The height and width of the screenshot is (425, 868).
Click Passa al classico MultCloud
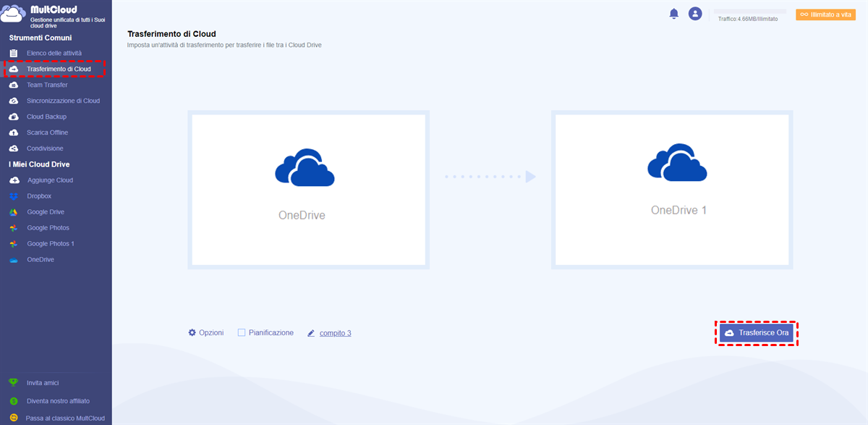tap(65, 418)
